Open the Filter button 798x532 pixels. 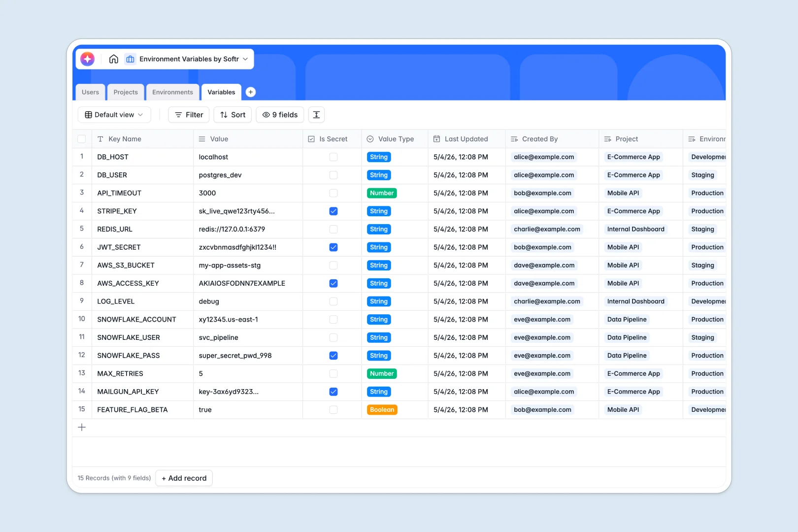coord(189,115)
